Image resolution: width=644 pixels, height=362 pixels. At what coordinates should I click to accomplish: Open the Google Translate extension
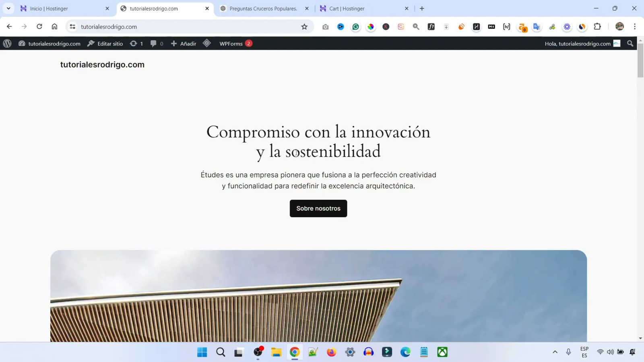[537, 27]
